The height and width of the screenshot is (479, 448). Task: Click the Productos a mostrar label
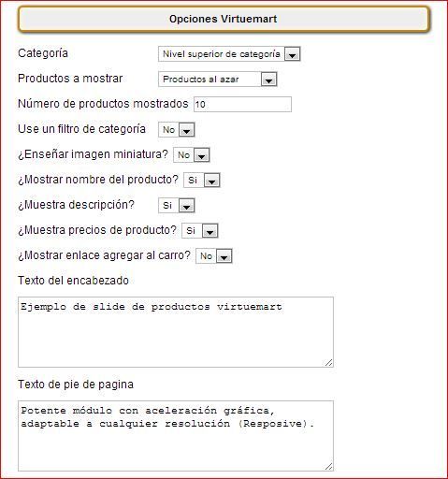coord(70,79)
